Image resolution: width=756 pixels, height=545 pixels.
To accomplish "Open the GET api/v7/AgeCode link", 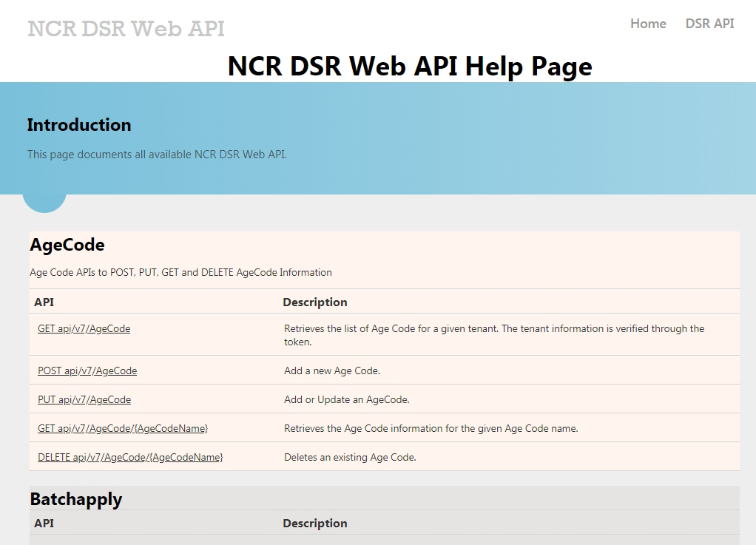I will [84, 328].
